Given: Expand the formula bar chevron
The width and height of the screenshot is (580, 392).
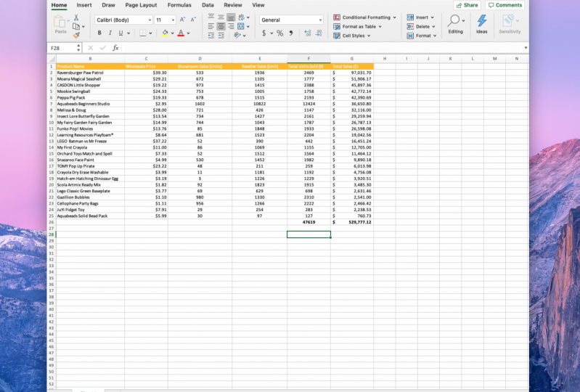Looking at the screenshot, I should click(x=526, y=48).
